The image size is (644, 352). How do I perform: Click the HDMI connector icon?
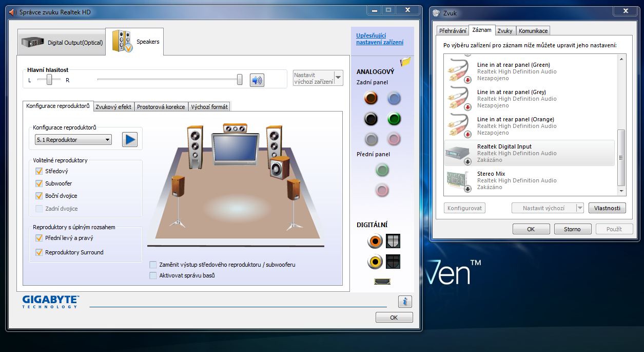click(382, 281)
